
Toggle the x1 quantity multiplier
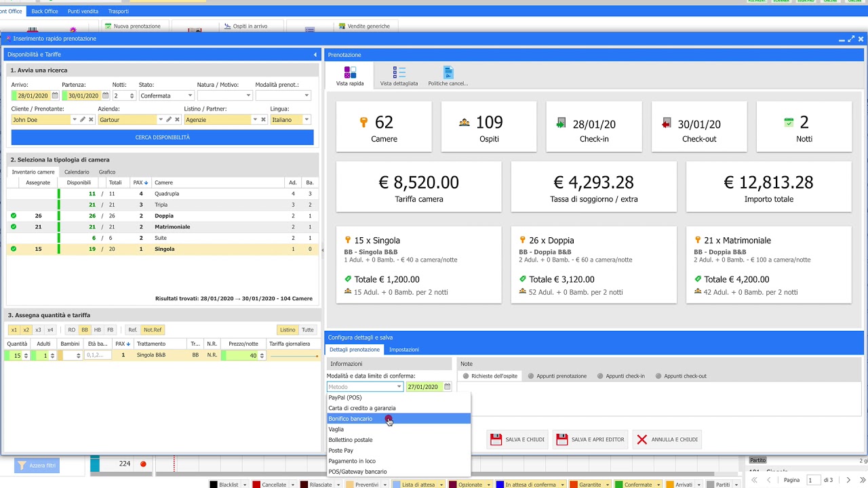[14, 330]
